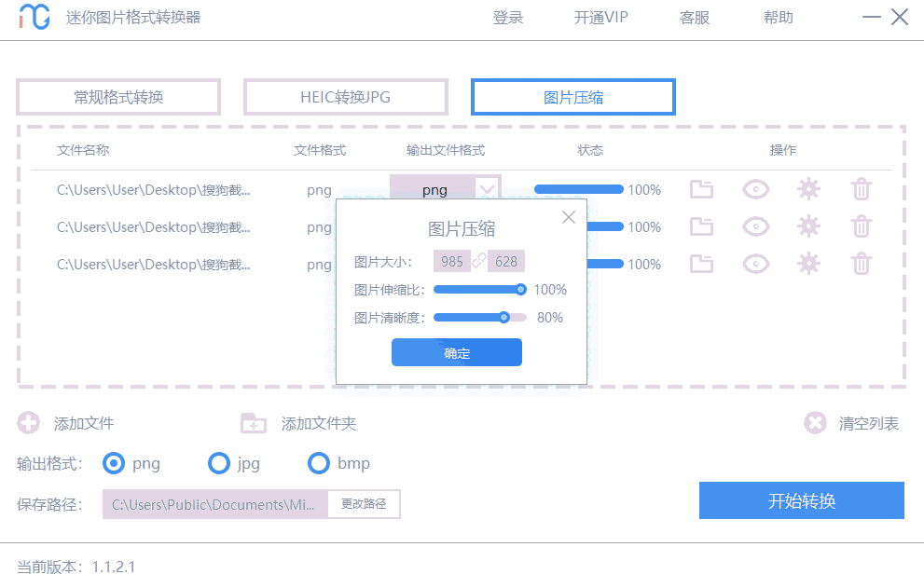The image size is (924, 588).
Task: Open the output format dropdown for the first file
Action: coord(489,189)
